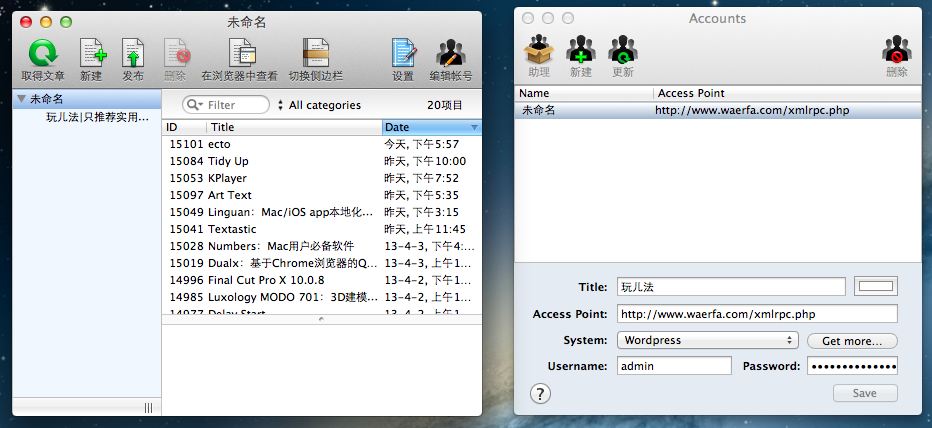
Task: Open 编辑帐号 edit accounts icon
Action: pos(451,52)
